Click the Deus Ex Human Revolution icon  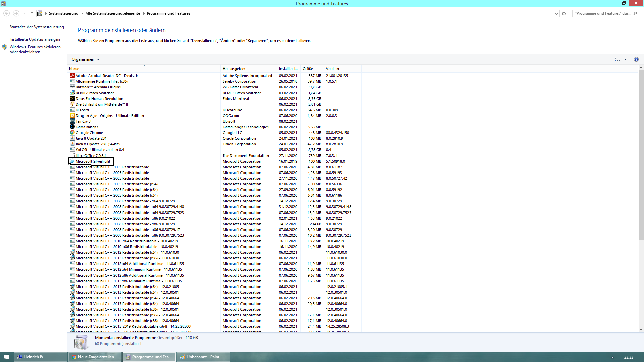pyautogui.click(x=72, y=99)
